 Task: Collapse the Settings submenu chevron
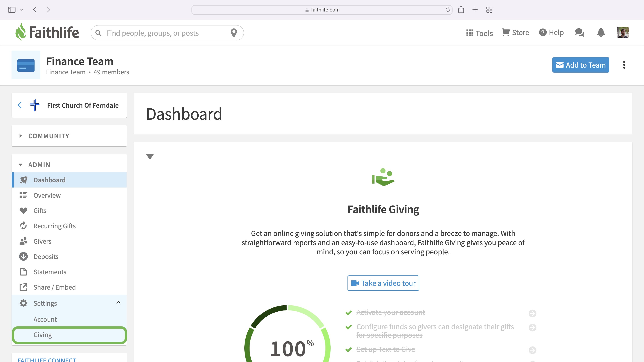pyautogui.click(x=118, y=303)
